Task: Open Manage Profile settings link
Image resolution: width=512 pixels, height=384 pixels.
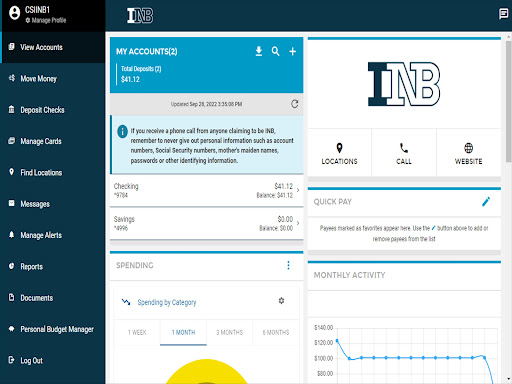Action: click(46, 20)
